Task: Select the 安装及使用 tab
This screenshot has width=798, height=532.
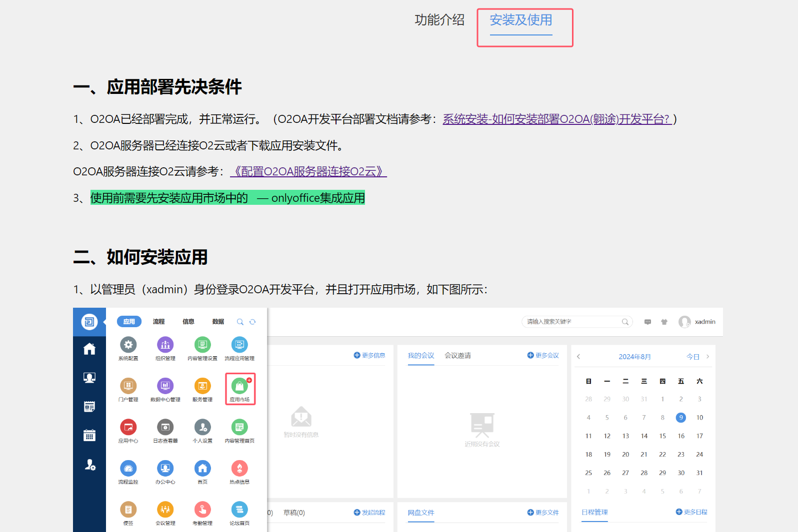Action: (521, 20)
